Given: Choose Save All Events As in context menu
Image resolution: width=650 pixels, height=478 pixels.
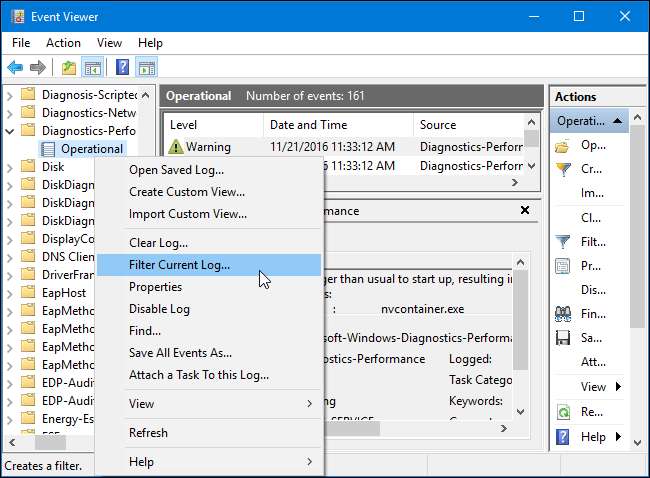Looking at the screenshot, I should [x=209, y=352].
